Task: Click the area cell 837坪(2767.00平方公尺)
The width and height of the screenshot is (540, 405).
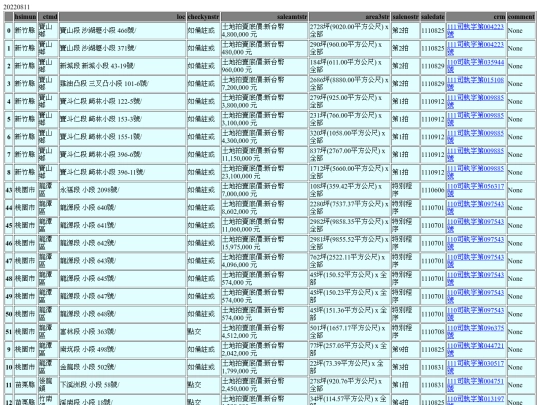Action: pos(349,155)
